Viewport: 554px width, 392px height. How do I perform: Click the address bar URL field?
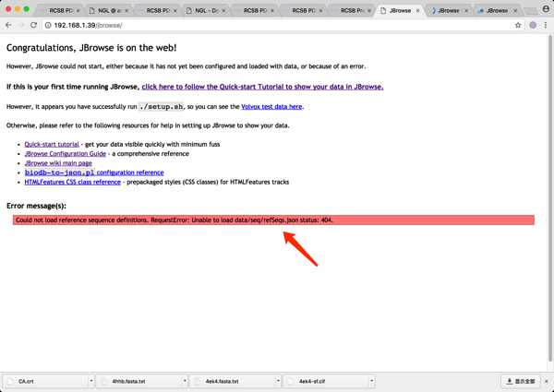coord(279,25)
